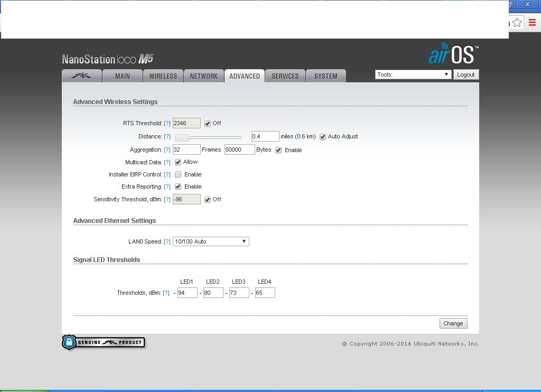Disable Extra Reporting checkbox
This screenshot has height=392, width=541.
[x=178, y=186]
